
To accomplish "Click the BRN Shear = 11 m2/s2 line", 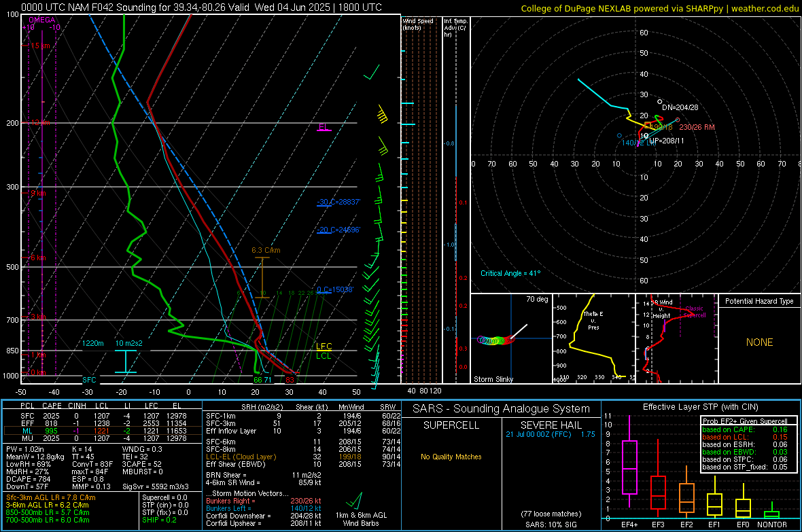I will pyautogui.click(x=264, y=475).
